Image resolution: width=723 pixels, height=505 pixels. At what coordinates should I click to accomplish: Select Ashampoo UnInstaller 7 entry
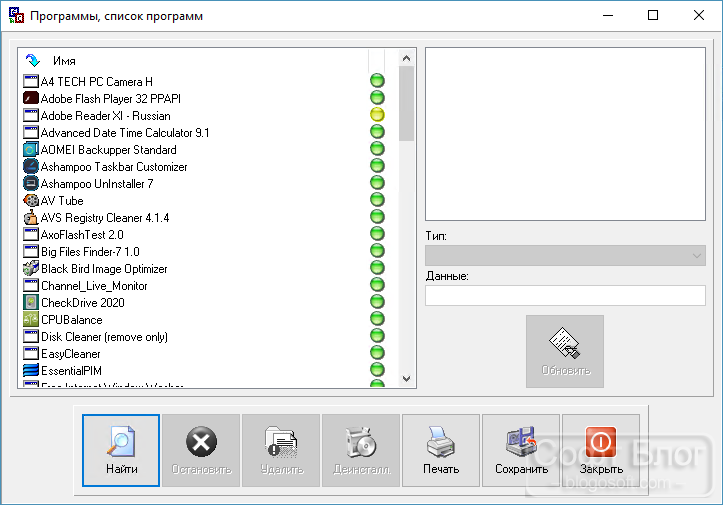click(x=97, y=184)
